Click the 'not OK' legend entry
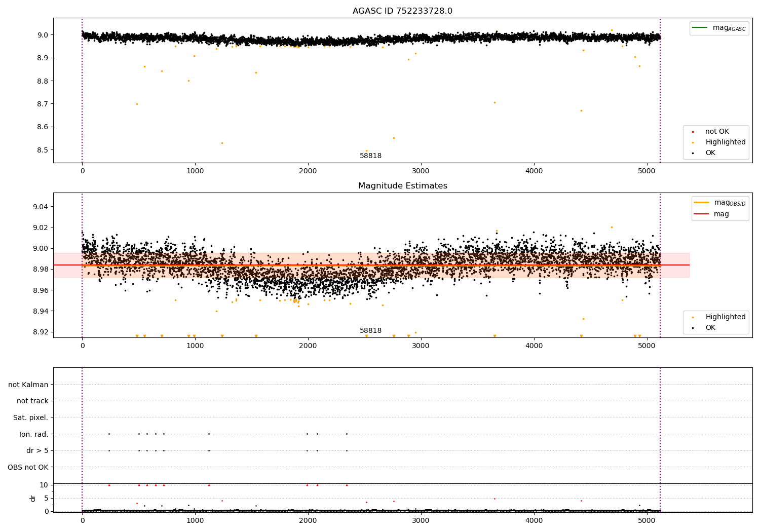The image size is (760, 532). coord(717,132)
